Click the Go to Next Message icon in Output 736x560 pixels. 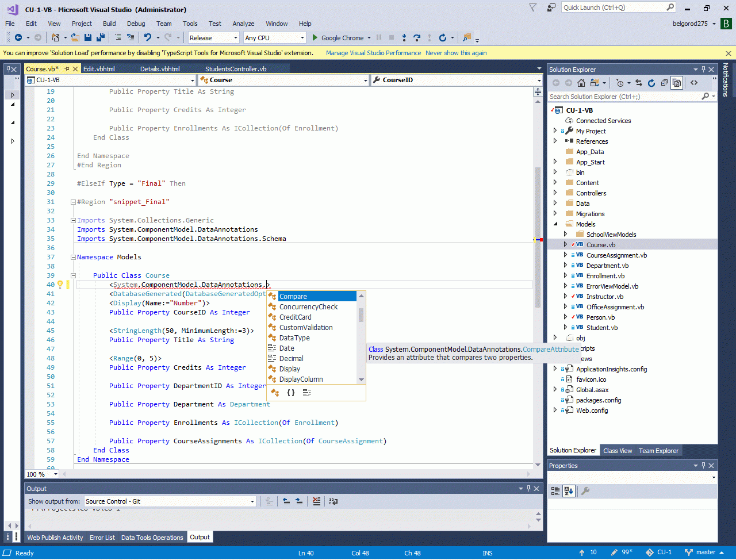pos(299,501)
